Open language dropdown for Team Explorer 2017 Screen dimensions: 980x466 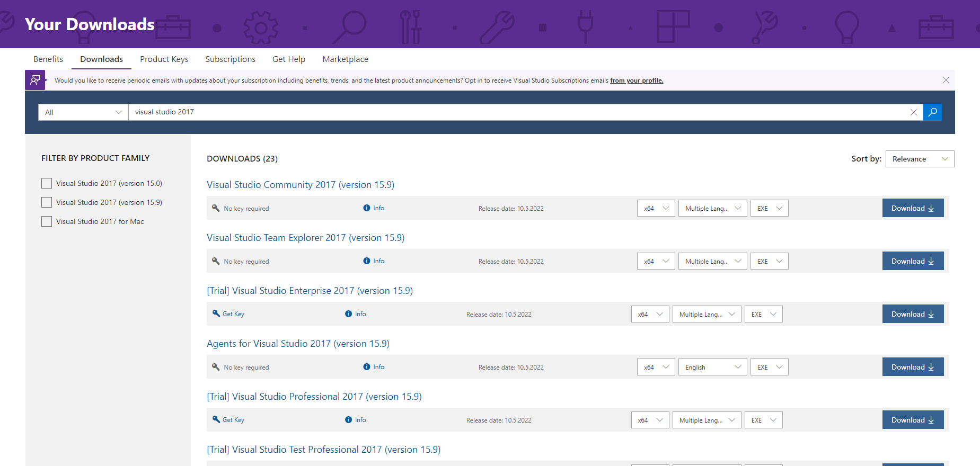[x=713, y=261]
